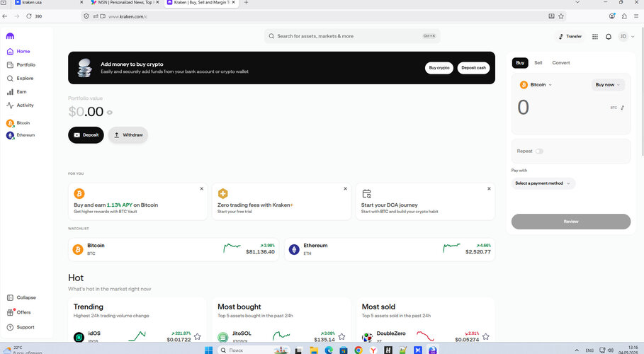Reload the page in browser
Image resolution: width=644 pixels, height=354 pixels.
click(x=29, y=16)
